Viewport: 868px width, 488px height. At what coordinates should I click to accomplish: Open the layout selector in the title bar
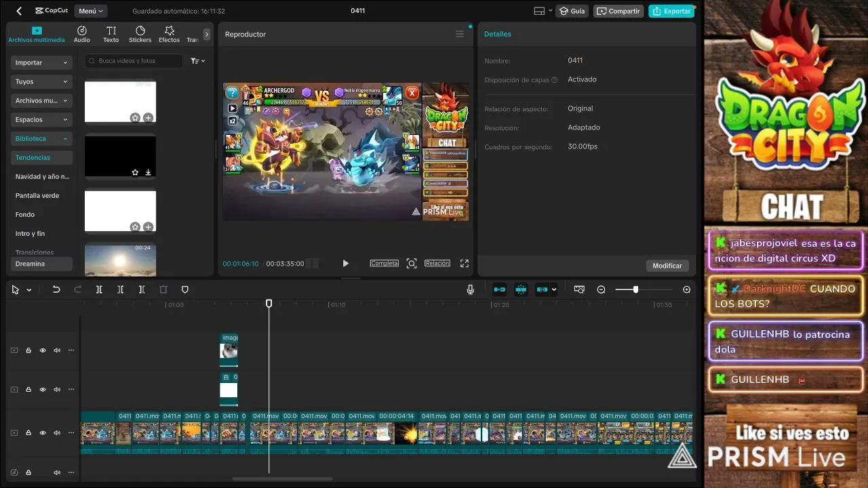(x=542, y=11)
